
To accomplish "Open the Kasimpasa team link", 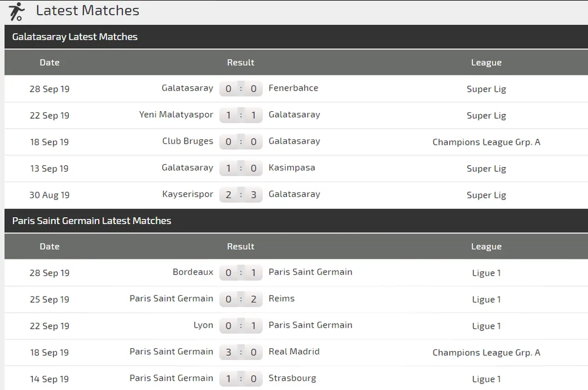I will tap(292, 168).
